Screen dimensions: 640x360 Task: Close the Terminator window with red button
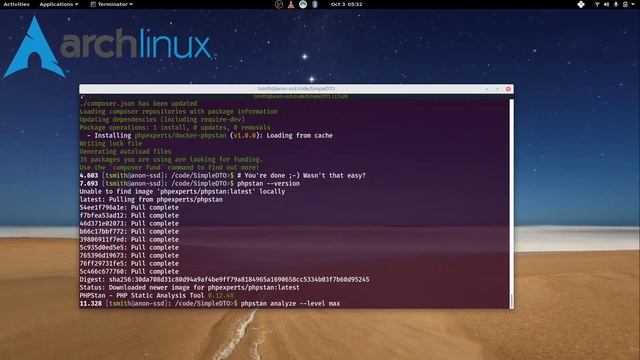[x=508, y=89]
